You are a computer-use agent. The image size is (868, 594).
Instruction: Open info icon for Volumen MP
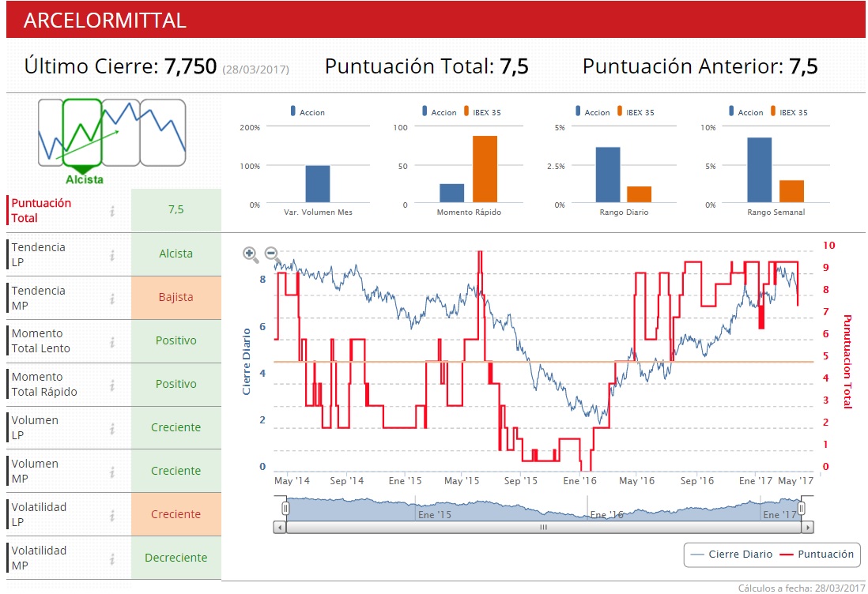pos(112,472)
